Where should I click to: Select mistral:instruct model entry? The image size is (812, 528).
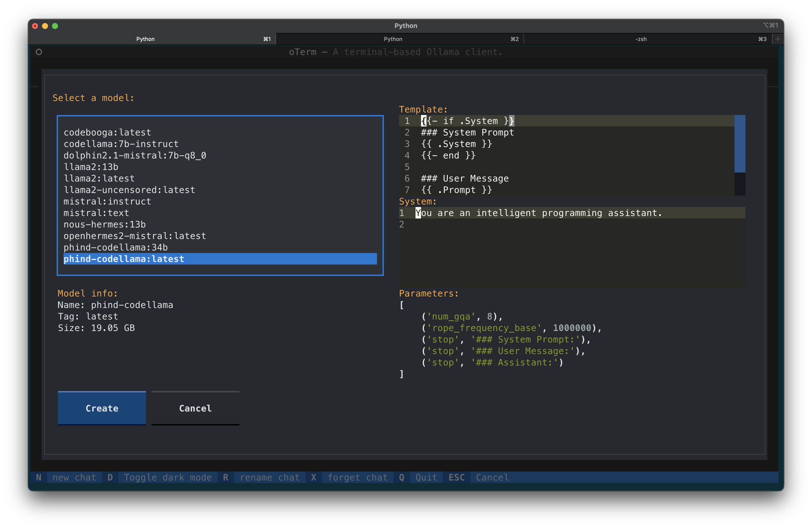107,201
